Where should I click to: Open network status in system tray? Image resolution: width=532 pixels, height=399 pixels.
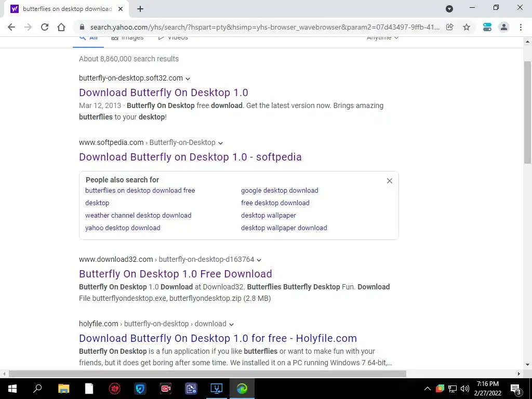[x=453, y=389]
